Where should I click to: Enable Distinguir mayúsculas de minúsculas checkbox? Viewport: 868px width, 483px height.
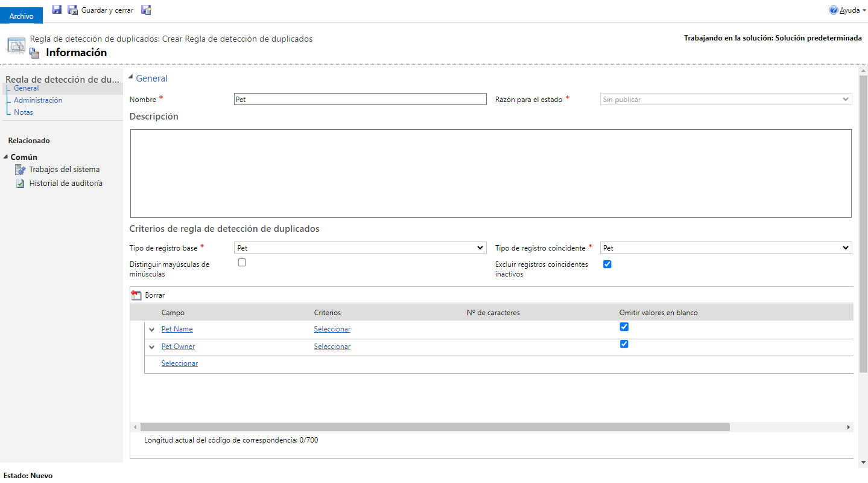pyautogui.click(x=242, y=263)
